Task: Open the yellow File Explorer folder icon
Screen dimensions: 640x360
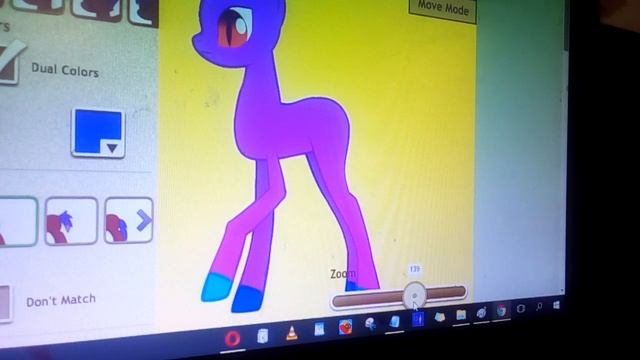Action: [461, 315]
